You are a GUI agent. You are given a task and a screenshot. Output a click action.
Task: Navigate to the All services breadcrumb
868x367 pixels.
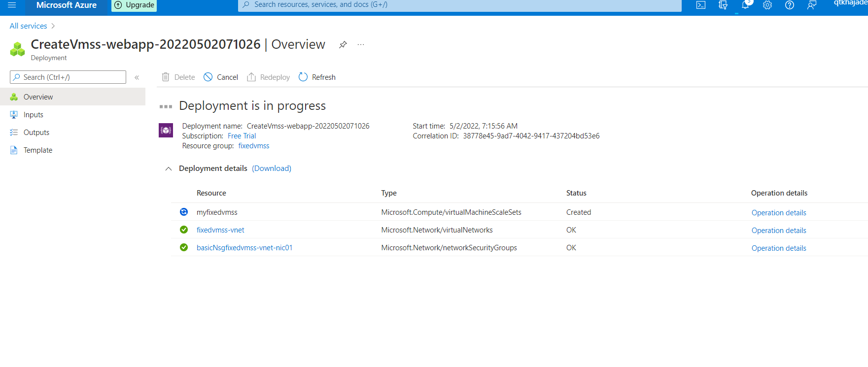pyautogui.click(x=29, y=26)
